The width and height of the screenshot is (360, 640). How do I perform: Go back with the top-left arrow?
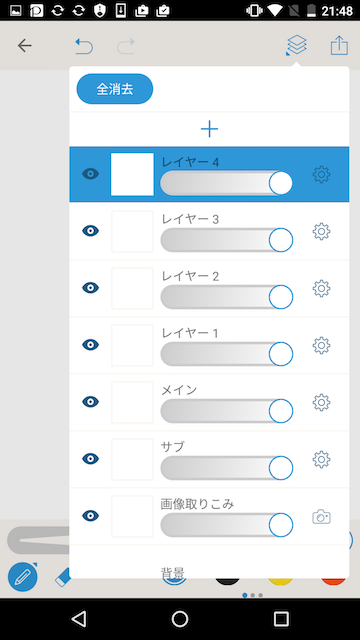[x=24, y=45]
